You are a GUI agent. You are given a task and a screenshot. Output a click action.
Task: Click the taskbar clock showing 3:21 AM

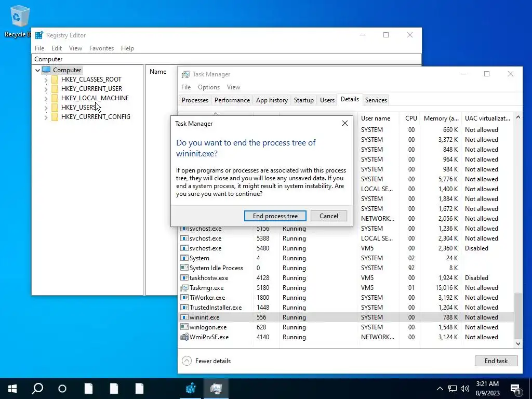pos(487,389)
